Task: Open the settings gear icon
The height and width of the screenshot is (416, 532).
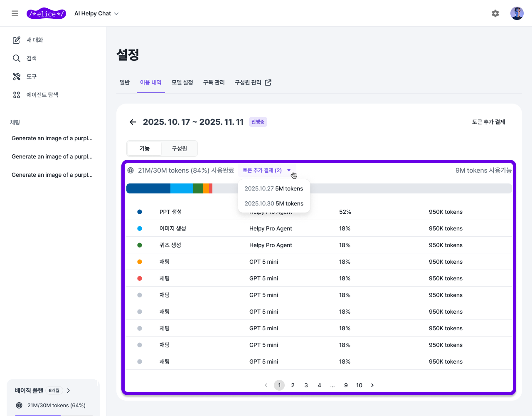Action: 495,13
